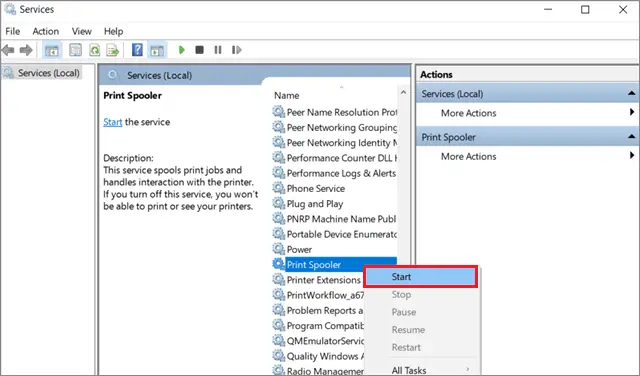Toggle Show/Hide Console Tree toolbar icon
The width and height of the screenshot is (640, 376).
pyautogui.click(x=52, y=50)
